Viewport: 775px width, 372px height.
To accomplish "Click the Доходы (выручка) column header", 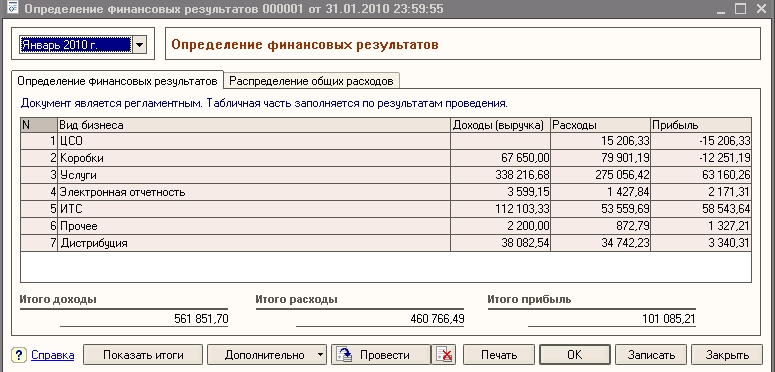I will click(x=500, y=125).
